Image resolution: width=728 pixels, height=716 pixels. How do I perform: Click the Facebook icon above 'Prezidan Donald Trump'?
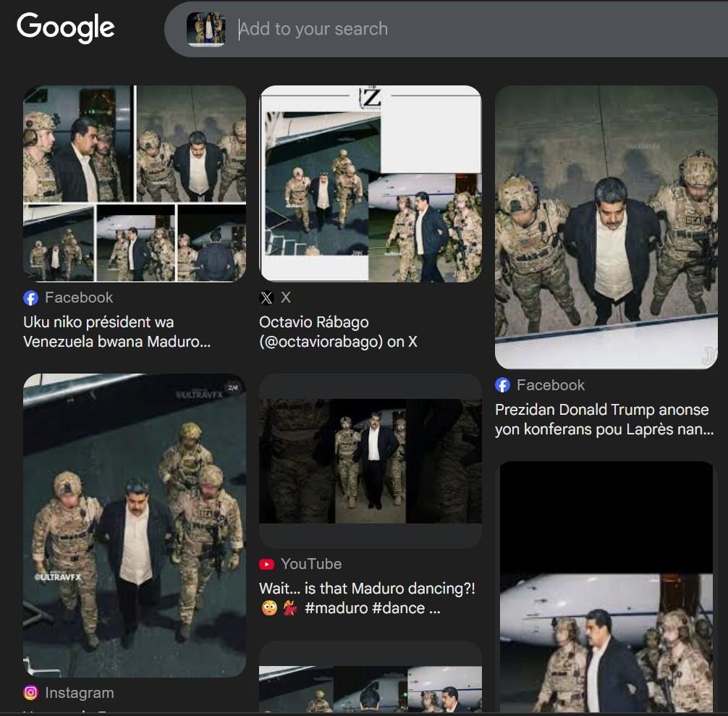point(503,385)
